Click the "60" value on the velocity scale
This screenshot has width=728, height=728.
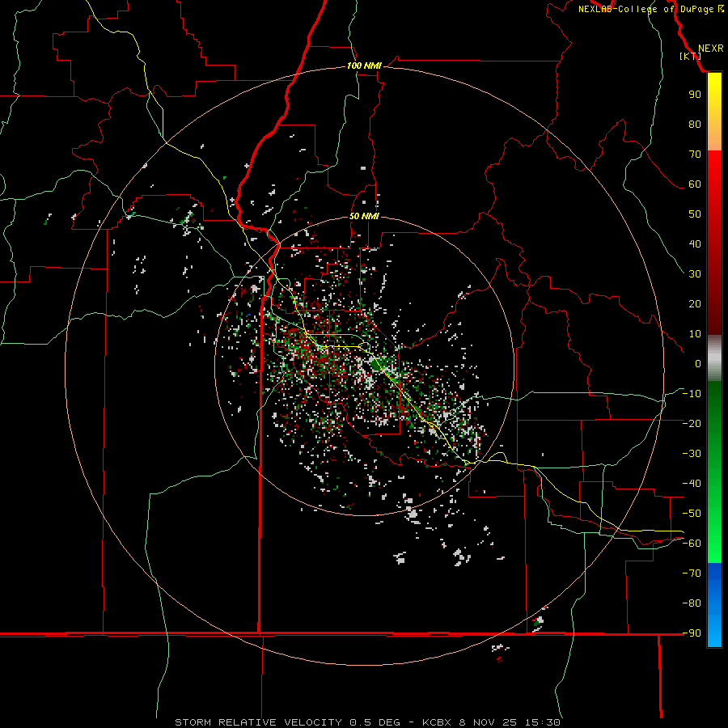[x=695, y=184]
